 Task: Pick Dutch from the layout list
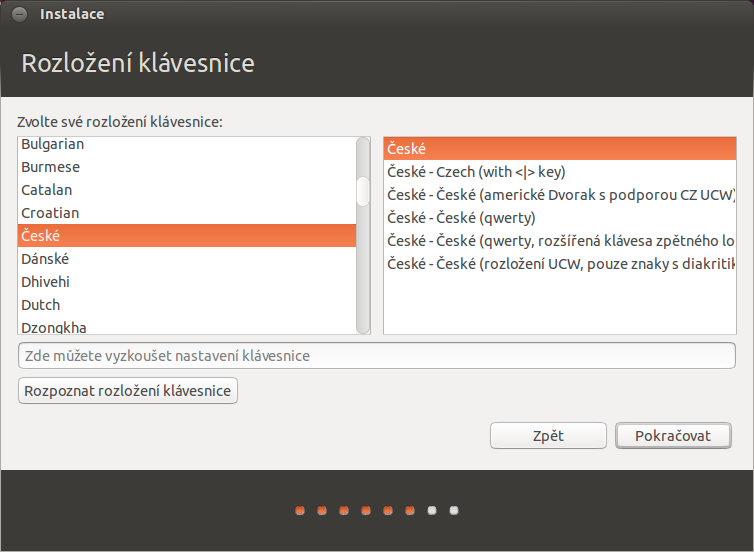click(187, 305)
